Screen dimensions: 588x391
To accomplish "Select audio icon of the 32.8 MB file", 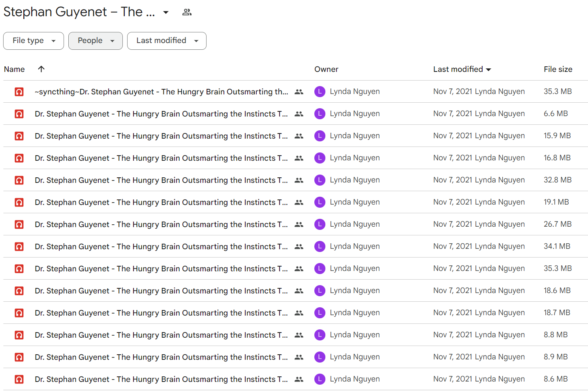I will (x=19, y=180).
